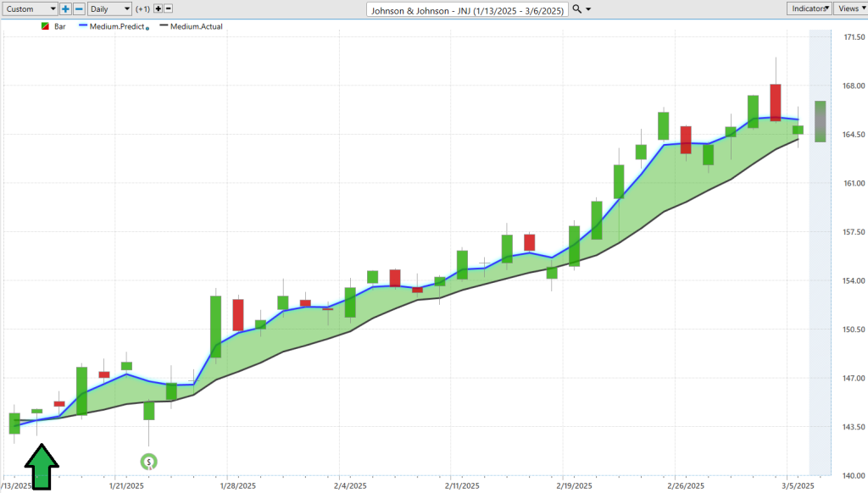
Task: Click the black minus forecast decrement button
Action: 169,8
